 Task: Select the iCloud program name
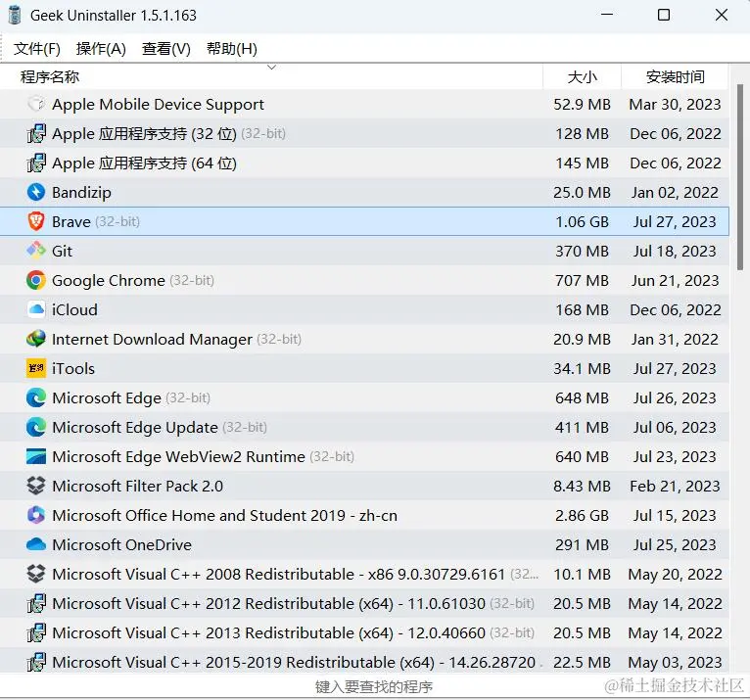(x=74, y=309)
